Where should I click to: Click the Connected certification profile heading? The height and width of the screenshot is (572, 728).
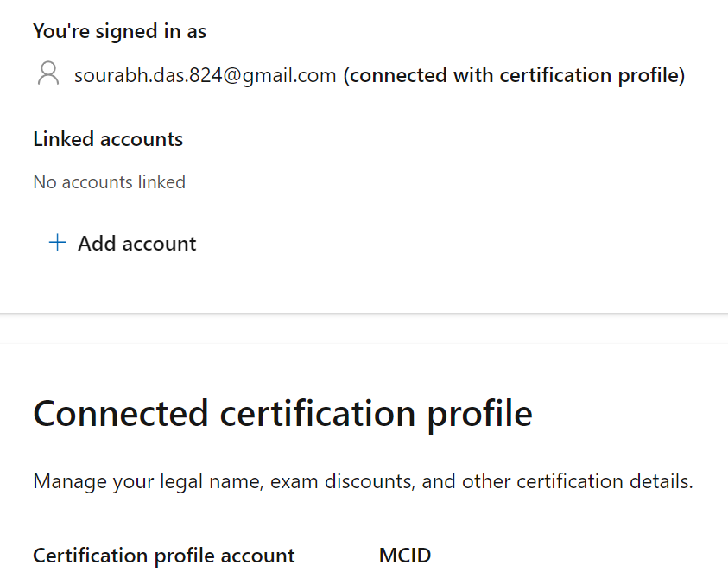[282, 413]
